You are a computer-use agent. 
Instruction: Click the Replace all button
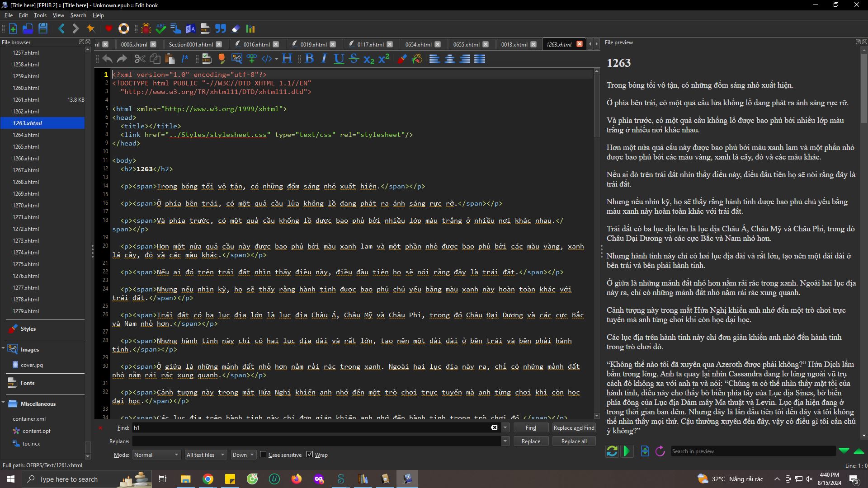coord(574,441)
